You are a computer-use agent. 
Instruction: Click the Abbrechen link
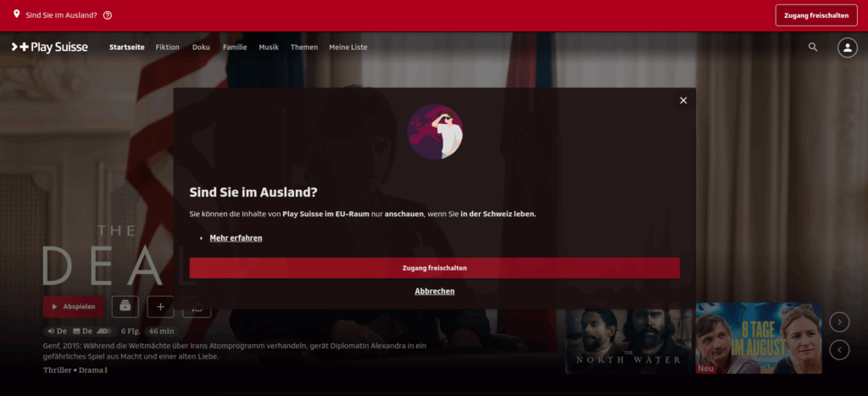click(x=435, y=292)
